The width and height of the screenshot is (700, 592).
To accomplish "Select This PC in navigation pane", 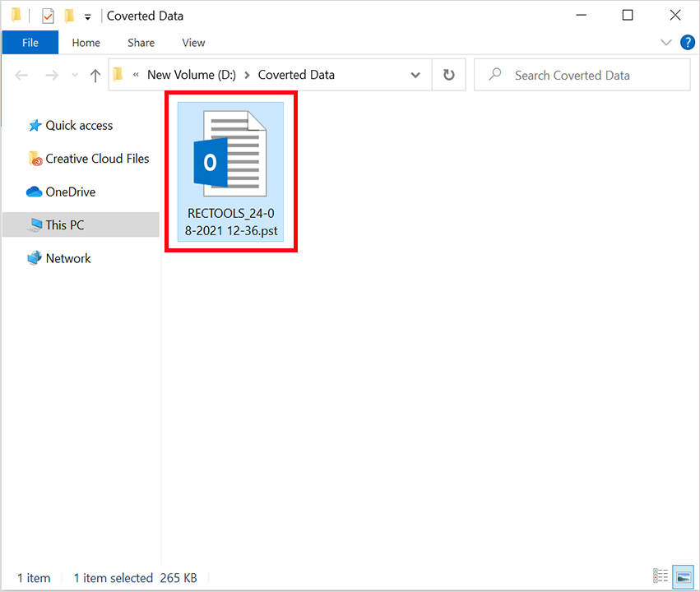I will click(x=81, y=224).
